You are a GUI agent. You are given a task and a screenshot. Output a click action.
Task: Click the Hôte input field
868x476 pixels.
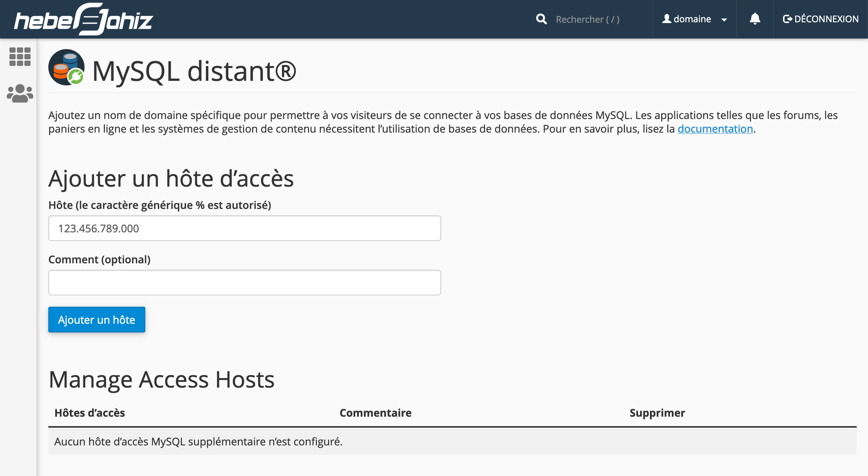click(245, 228)
